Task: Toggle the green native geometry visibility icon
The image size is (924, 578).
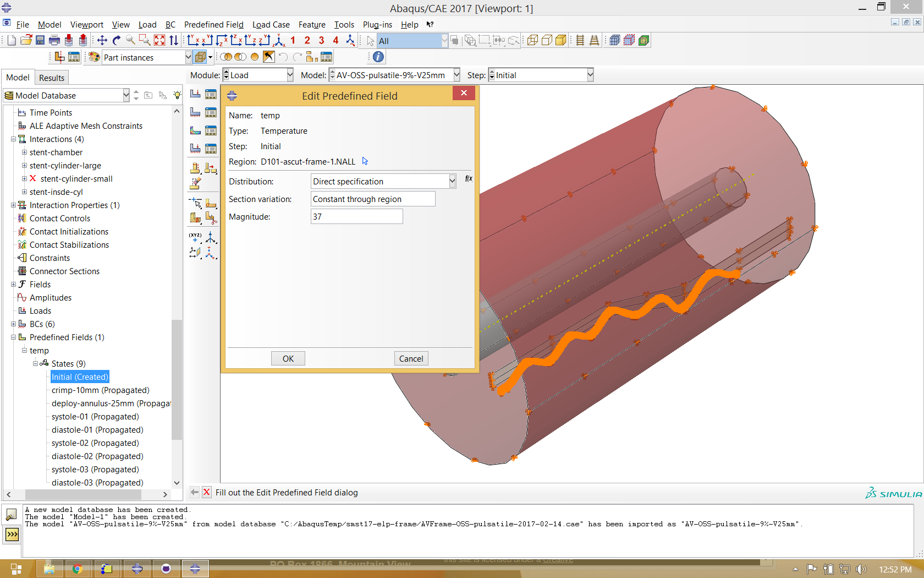Action: tap(643, 40)
